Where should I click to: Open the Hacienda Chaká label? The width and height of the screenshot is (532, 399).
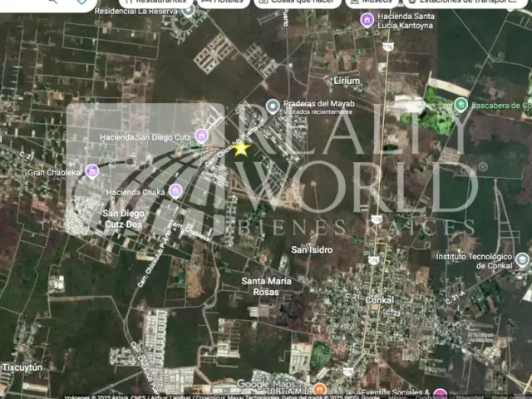tap(135, 192)
